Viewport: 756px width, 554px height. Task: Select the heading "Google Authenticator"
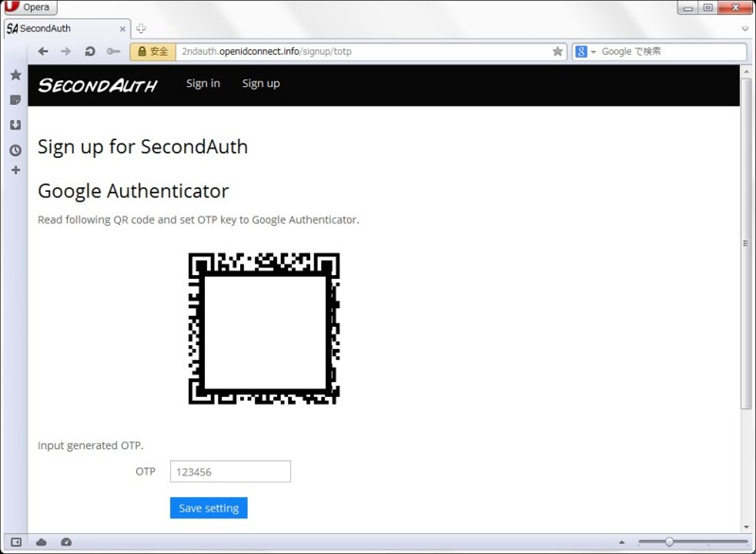pyautogui.click(x=133, y=191)
